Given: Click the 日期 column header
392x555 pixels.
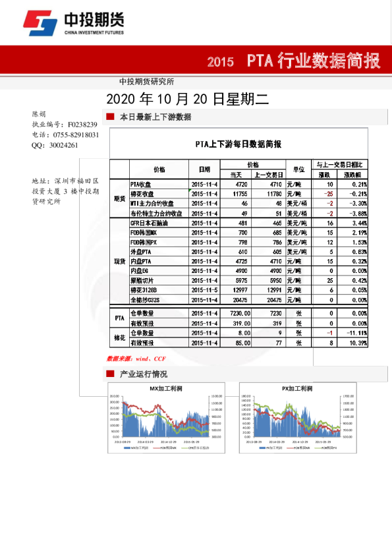Looking at the screenshot, I should (204, 169).
